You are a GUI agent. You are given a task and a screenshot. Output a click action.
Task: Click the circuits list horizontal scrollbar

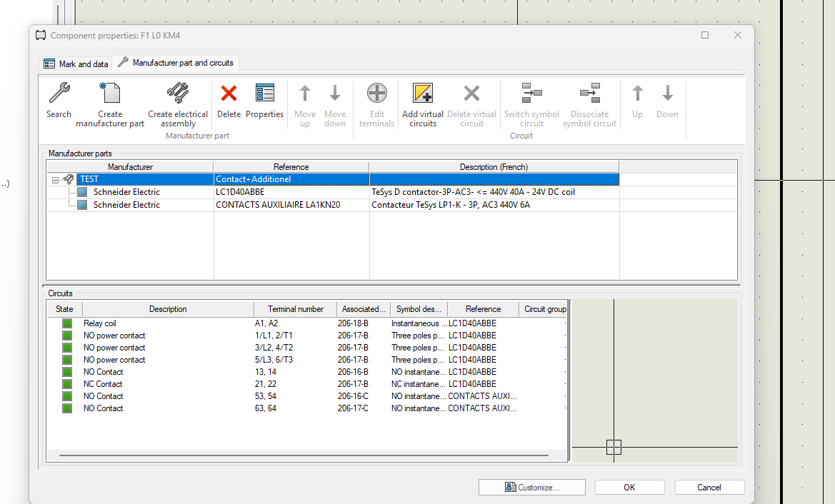point(304,455)
